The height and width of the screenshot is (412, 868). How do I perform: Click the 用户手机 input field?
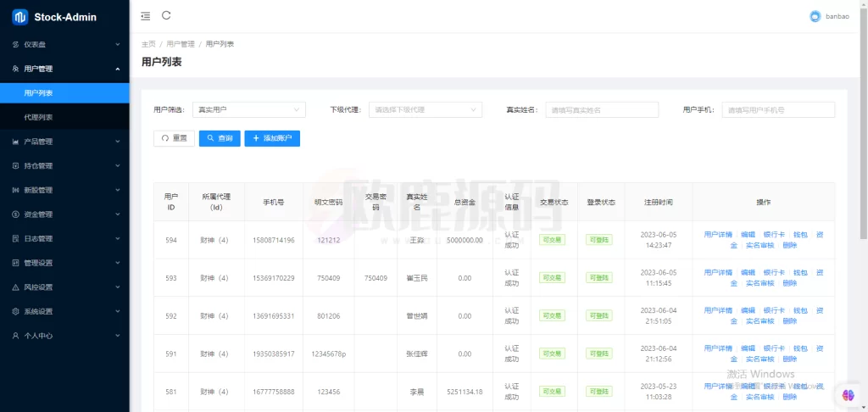(778, 109)
